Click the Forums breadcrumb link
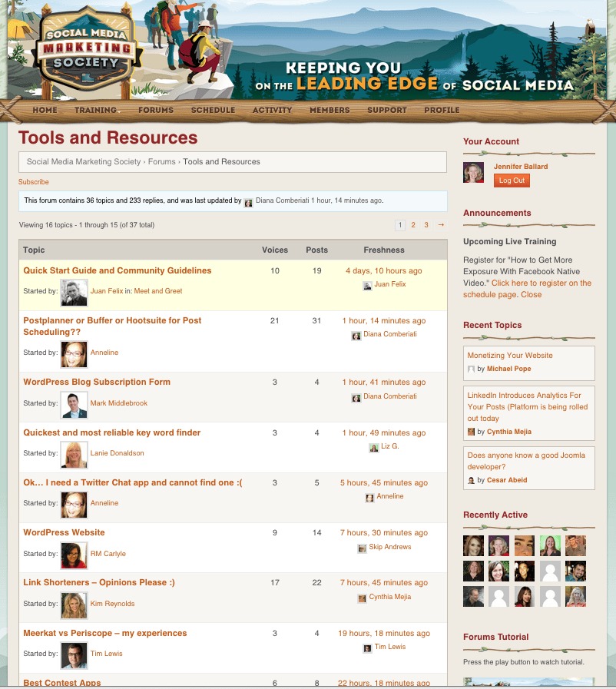This screenshot has width=616, height=689. click(162, 162)
